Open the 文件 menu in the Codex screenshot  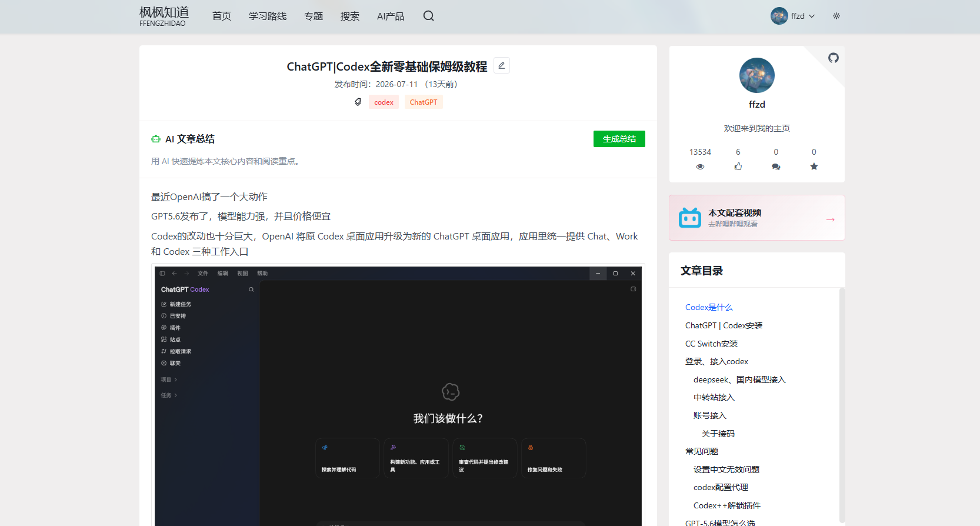pos(203,274)
